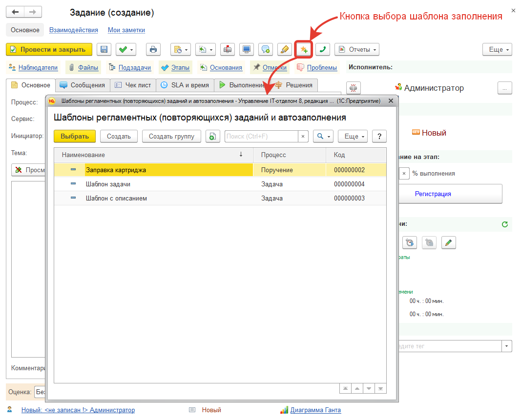Click the Код column header

[x=356, y=155]
